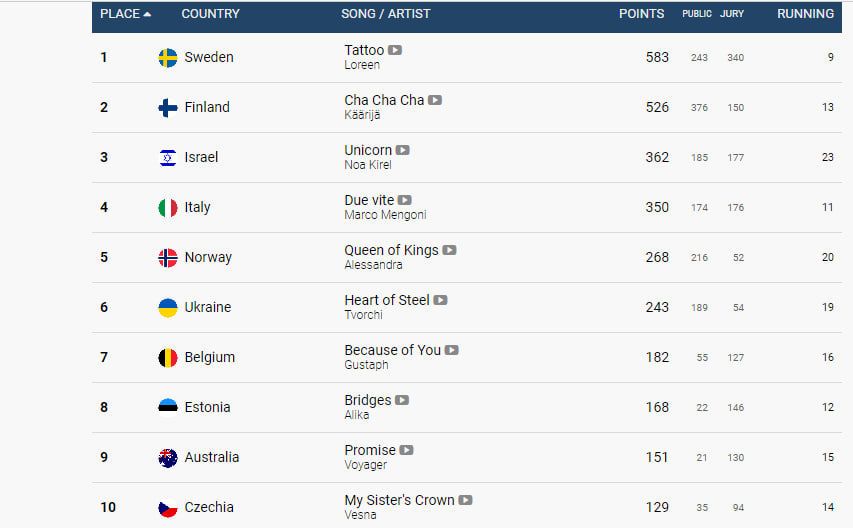853x528 pixels.
Task: Open the My Sister's Crown video icon
Action: click(x=465, y=500)
